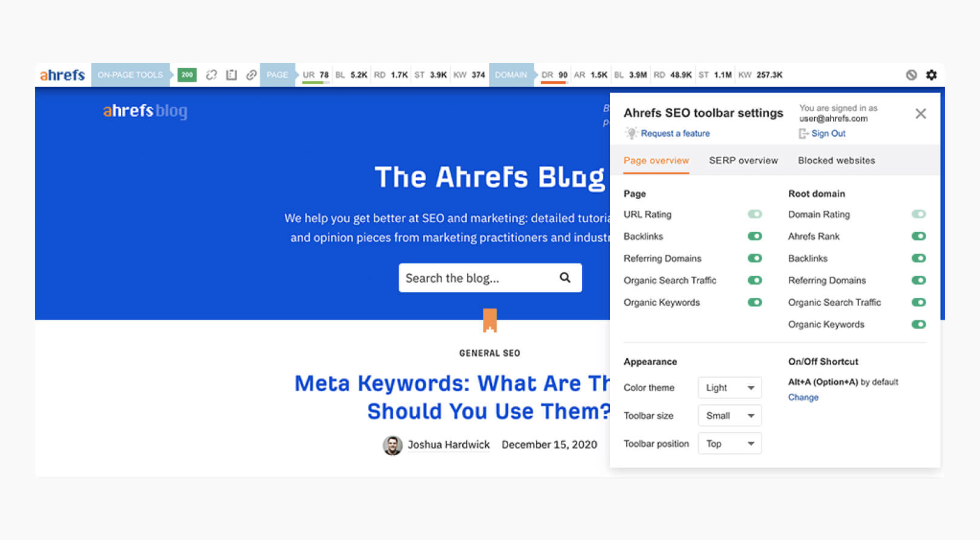Viewport: 980px width, 540px height.
Task: Click the orange bookmark icon above GENERAL SEO
Action: (490, 320)
